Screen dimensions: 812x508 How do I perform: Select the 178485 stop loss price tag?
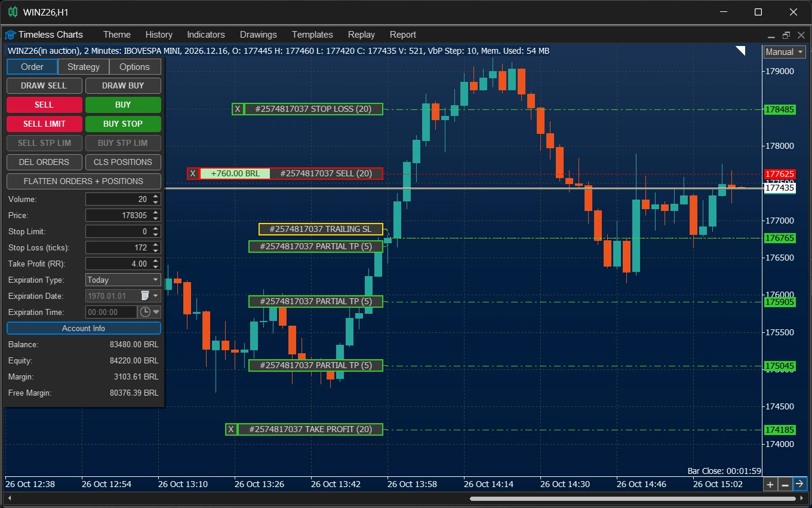click(780, 109)
